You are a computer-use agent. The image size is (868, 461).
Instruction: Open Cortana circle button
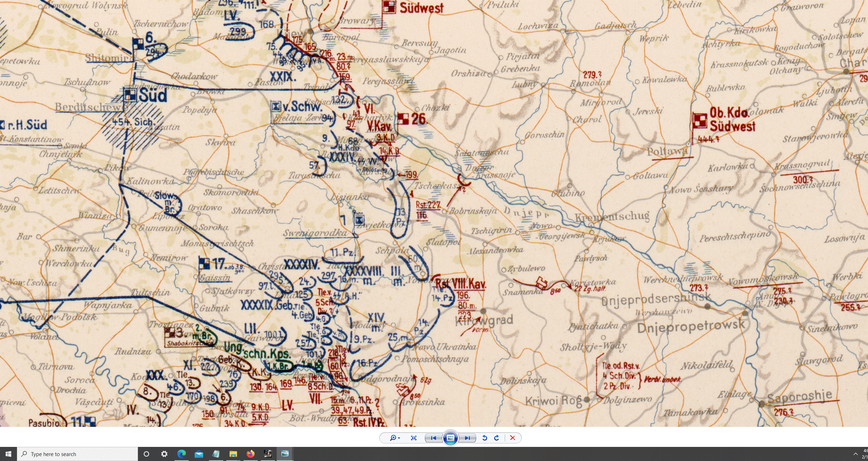(146, 454)
